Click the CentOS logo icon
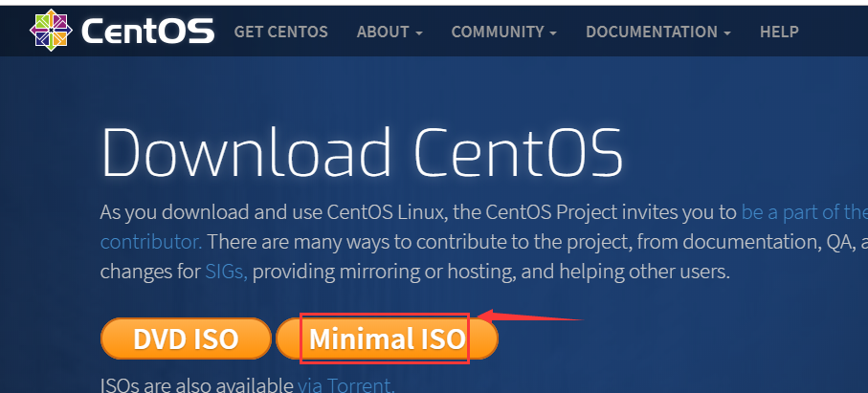 coord(51,31)
